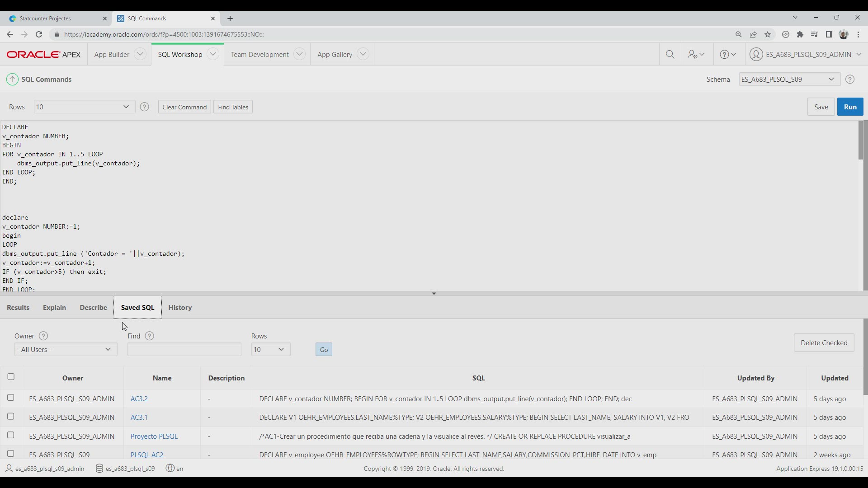The height and width of the screenshot is (488, 868).
Task: Click the search magnifier icon in APEX header
Action: pyautogui.click(x=670, y=54)
